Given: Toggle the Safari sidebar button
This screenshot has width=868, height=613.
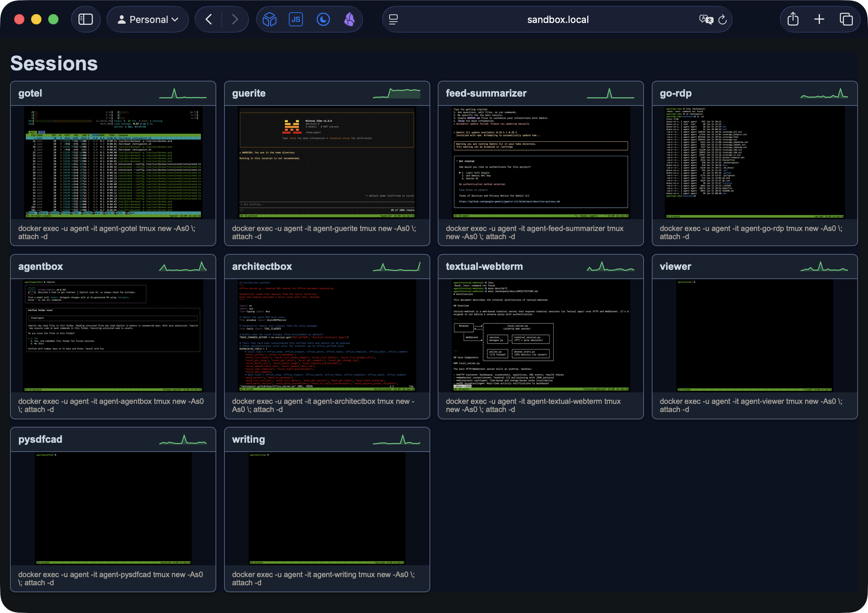Looking at the screenshot, I should point(86,19).
